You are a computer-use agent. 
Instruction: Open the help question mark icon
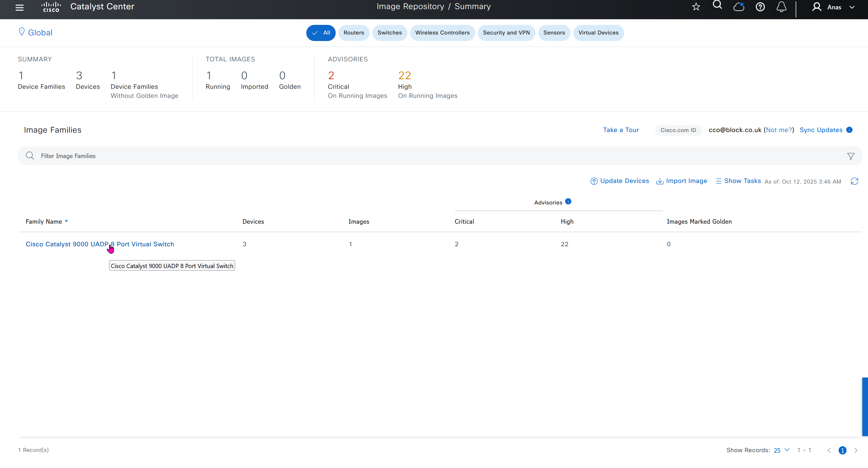pos(760,7)
